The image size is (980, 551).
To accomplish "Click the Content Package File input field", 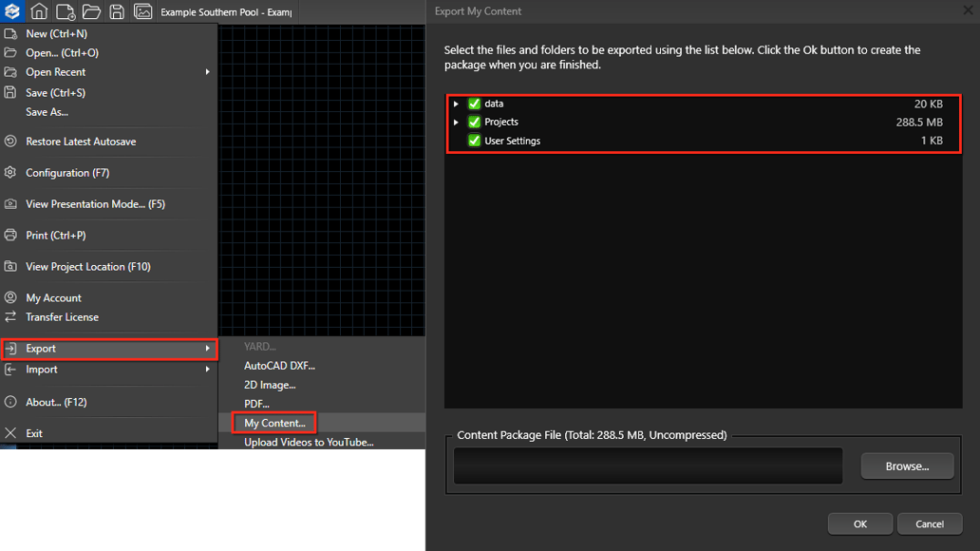I will click(x=647, y=465).
